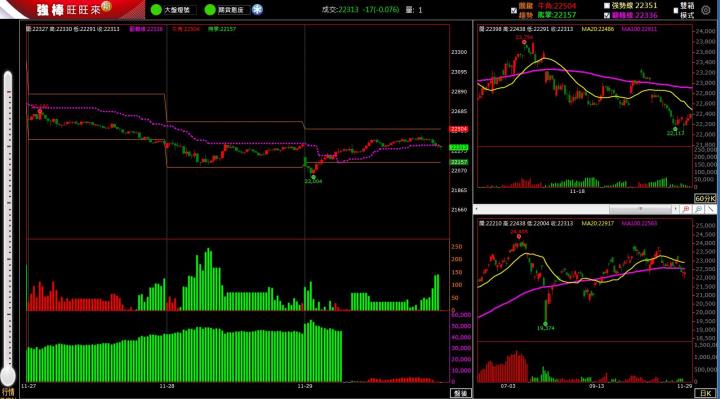
Task: Uncheck the purple trend line 22336 checkbox
Action: (x=607, y=15)
